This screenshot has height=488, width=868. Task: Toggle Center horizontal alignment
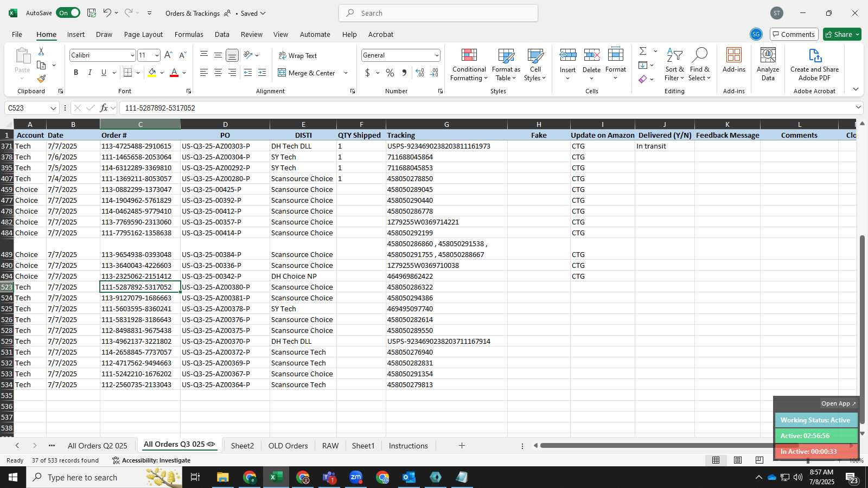point(218,73)
